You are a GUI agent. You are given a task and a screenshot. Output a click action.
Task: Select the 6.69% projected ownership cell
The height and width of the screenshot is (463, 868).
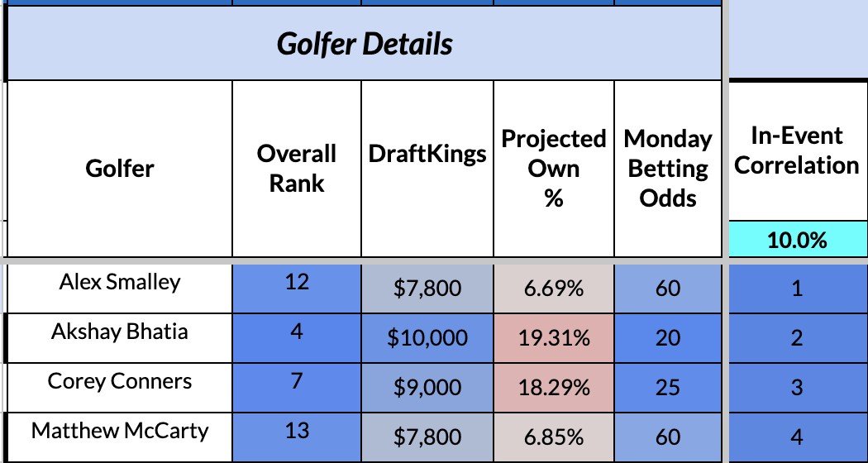(x=554, y=289)
